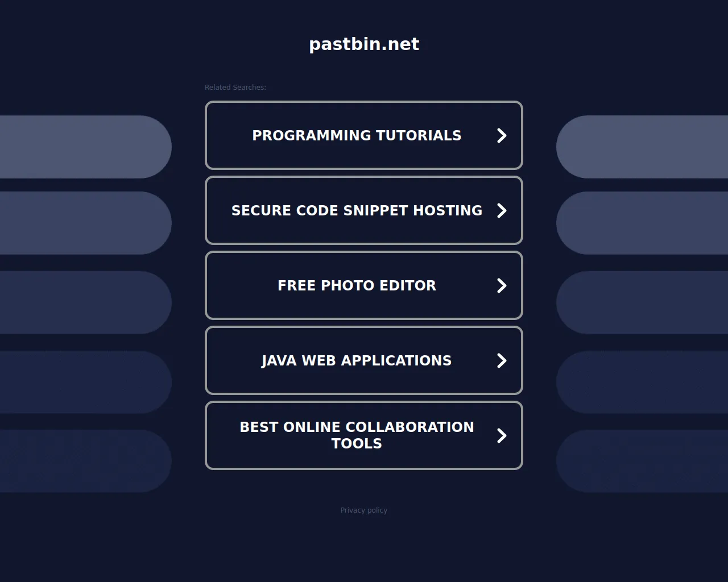Select the arrow icon for FREE PHOTO EDITOR
Viewport: 728px width, 582px height.
pyautogui.click(x=501, y=285)
